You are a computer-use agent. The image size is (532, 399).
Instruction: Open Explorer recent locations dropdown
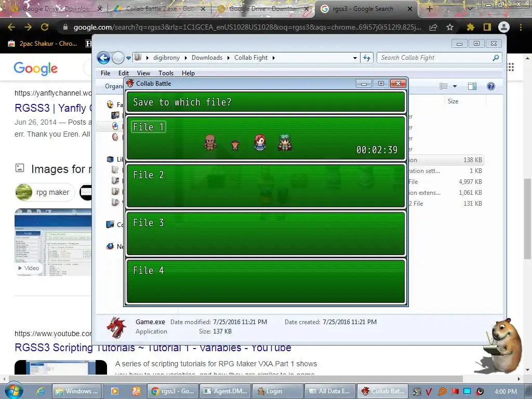[x=129, y=58]
